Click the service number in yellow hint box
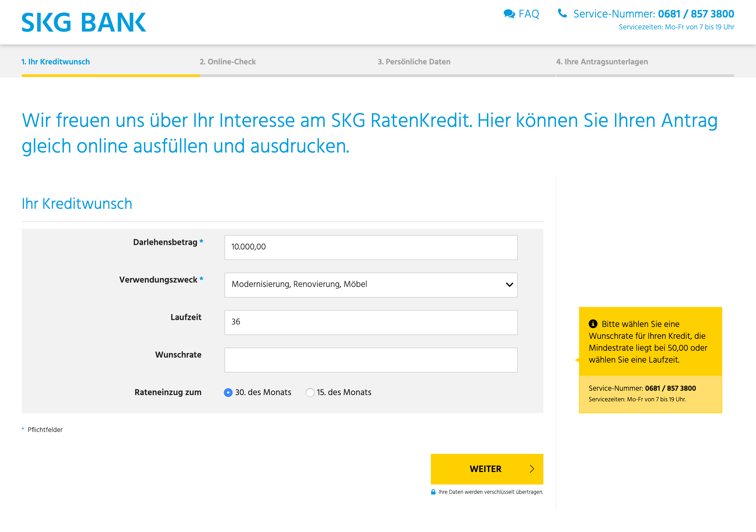The height and width of the screenshot is (532, 756). (x=670, y=388)
